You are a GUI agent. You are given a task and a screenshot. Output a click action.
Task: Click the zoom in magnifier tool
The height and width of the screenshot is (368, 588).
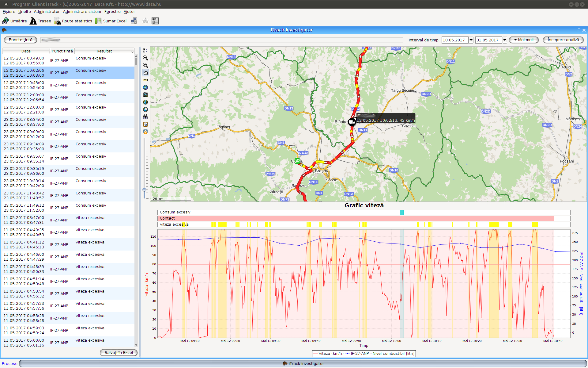145,65
